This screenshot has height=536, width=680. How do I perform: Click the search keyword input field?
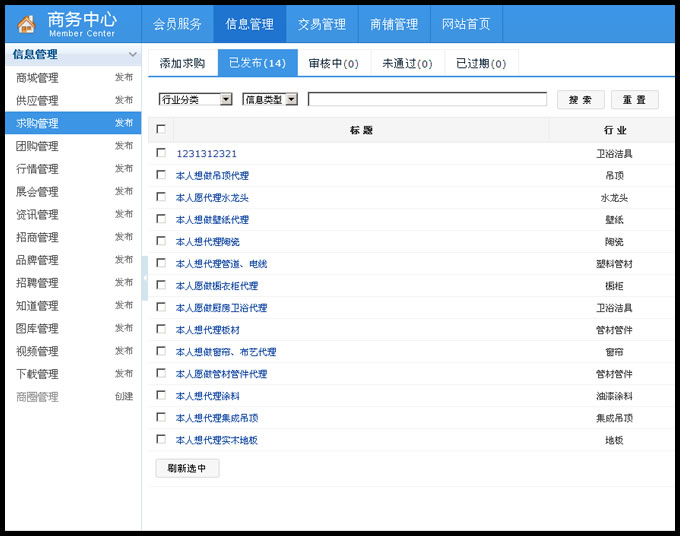427,99
